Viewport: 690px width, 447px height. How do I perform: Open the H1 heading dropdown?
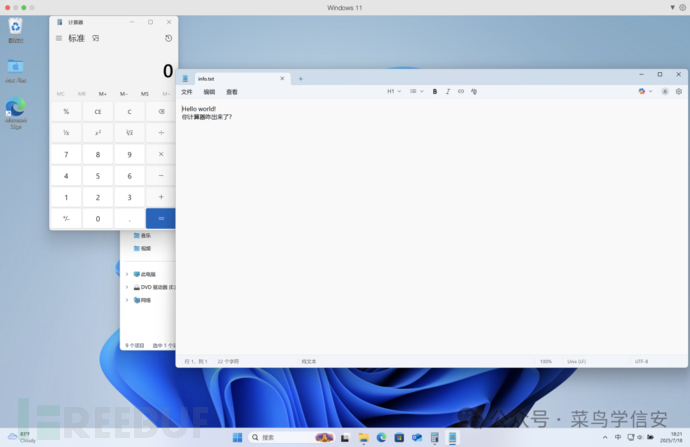pos(394,92)
